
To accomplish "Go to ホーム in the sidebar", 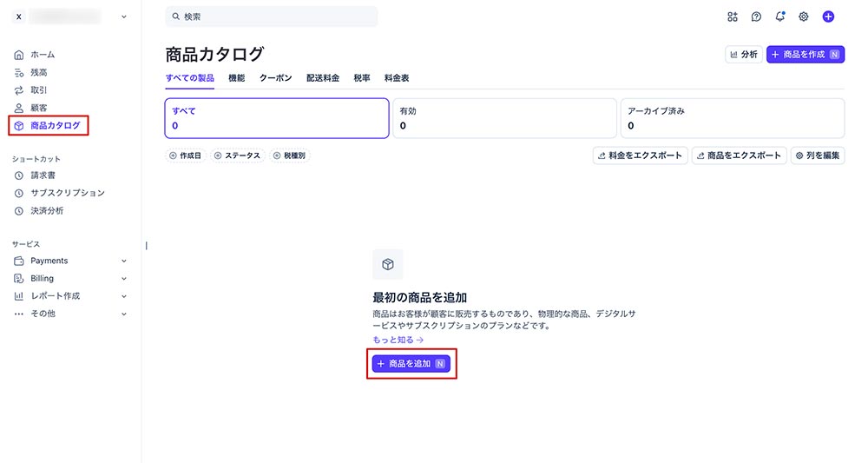I will (x=42, y=55).
